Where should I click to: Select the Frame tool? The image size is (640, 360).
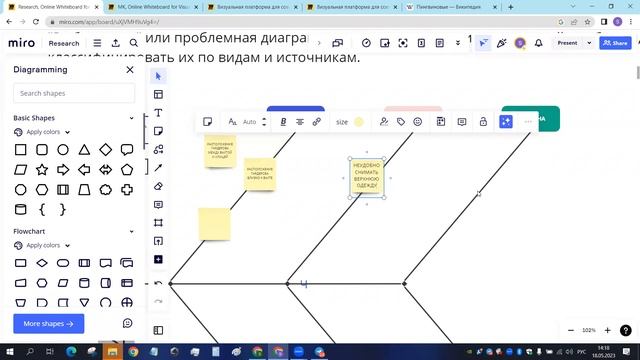click(158, 223)
